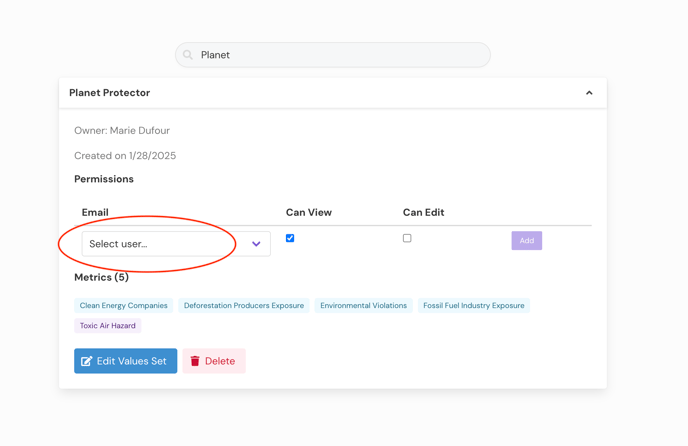
Task: Collapse the Planet Protector panel chevron
Action: point(589,93)
